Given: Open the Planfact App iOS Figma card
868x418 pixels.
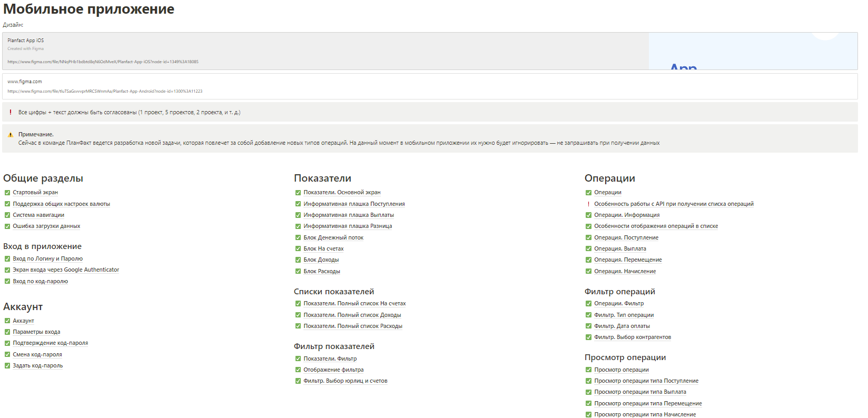Looking at the screenshot, I should 430,51.
